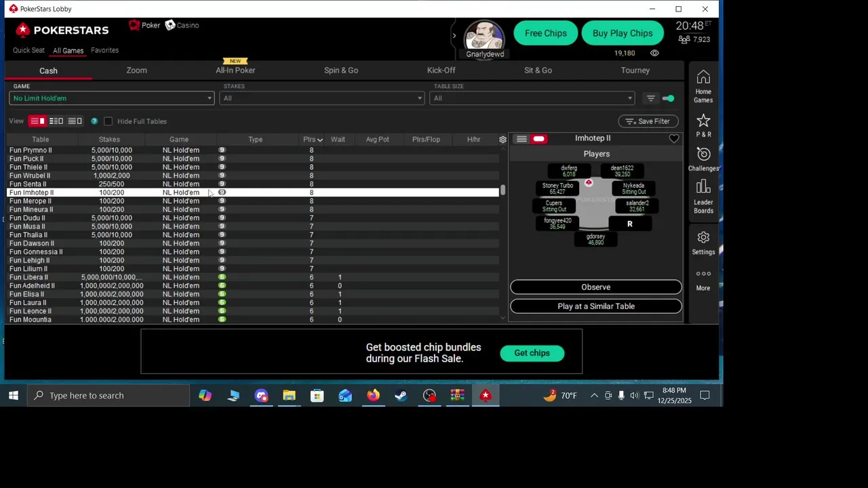Switch preview panel to list view
This screenshot has width=868, height=488.
[521, 139]
